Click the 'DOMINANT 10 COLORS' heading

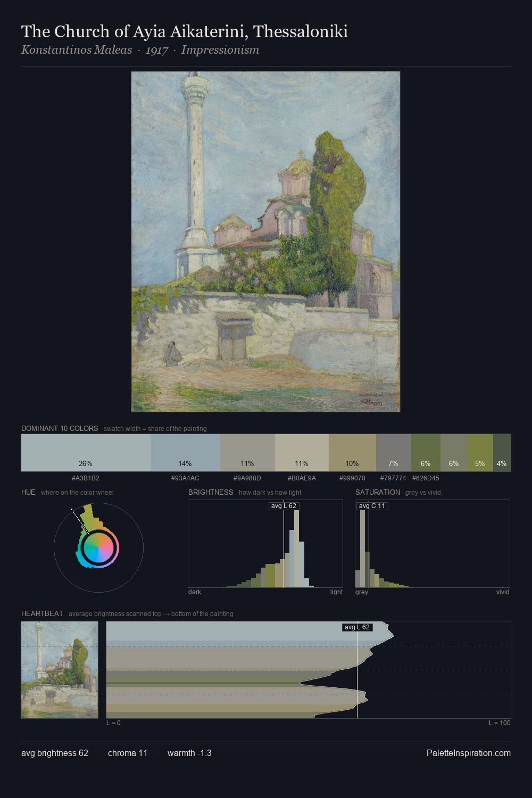point(60,428)
